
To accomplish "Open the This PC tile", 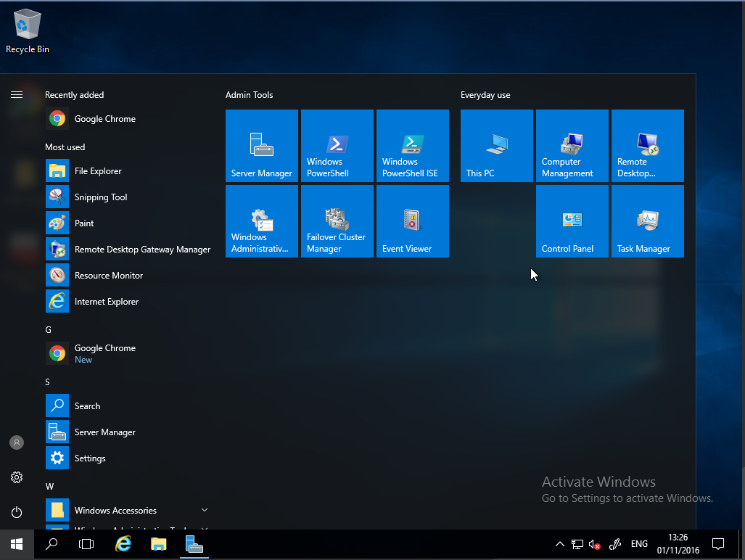I will pyautogui.click(x=497, y=146).
